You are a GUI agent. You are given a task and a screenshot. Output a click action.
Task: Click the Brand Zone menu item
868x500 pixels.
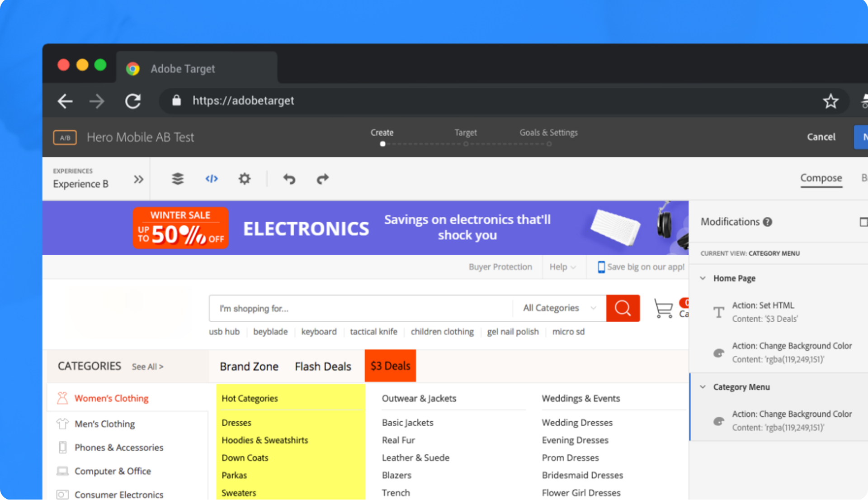pyautogui.click(x=249, y=367)
